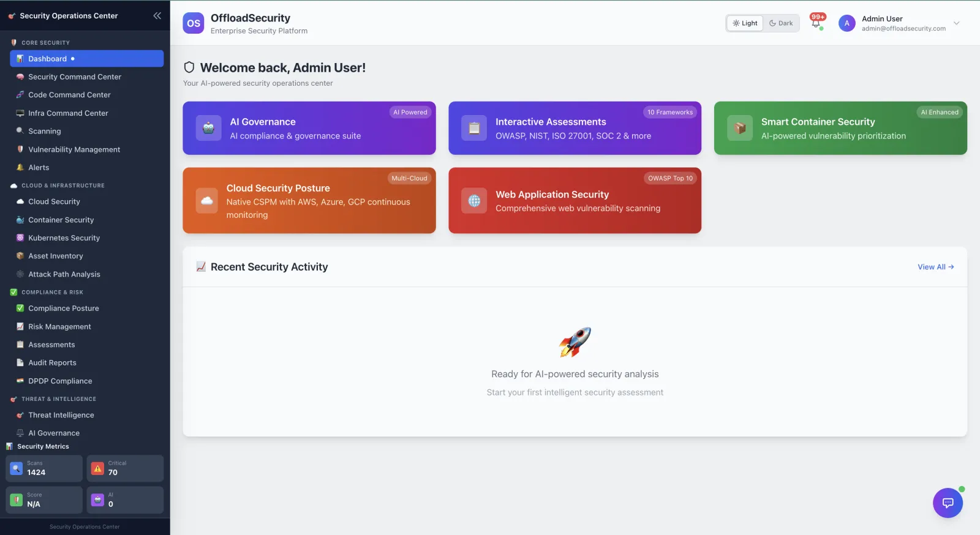The width and height of the screenshot is (980, 535).
Task: Go to Code Command Center
Action: pos(87,95)
